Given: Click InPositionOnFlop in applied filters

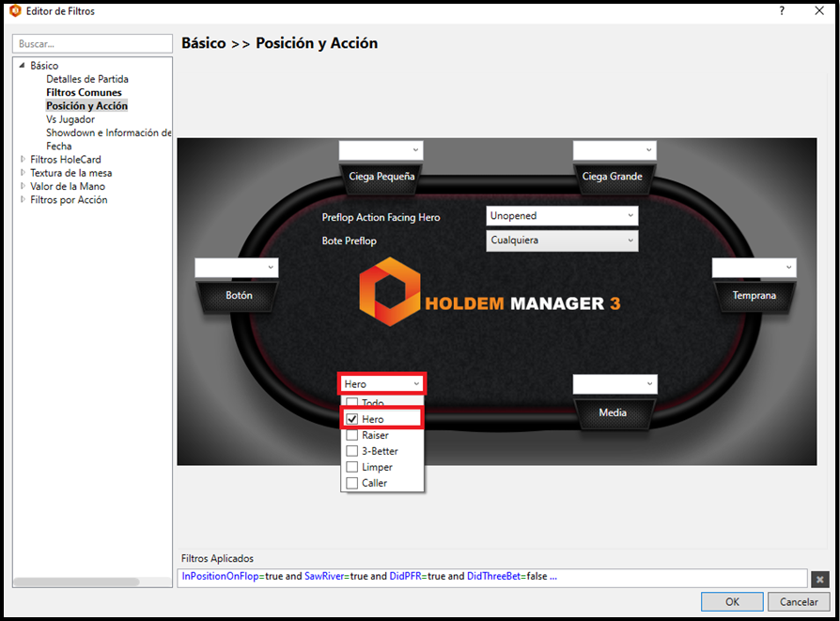Looking at the screenshot, I should 220,576.
